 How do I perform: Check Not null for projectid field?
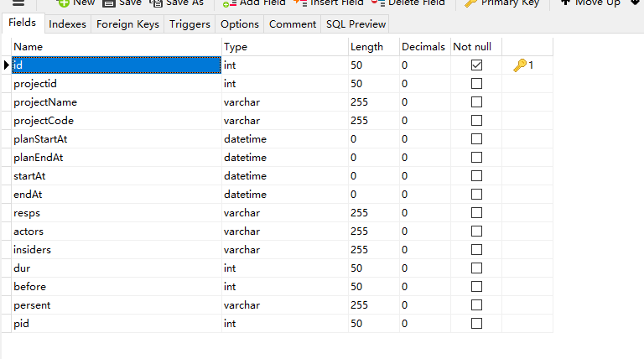(x=476, y=83)
